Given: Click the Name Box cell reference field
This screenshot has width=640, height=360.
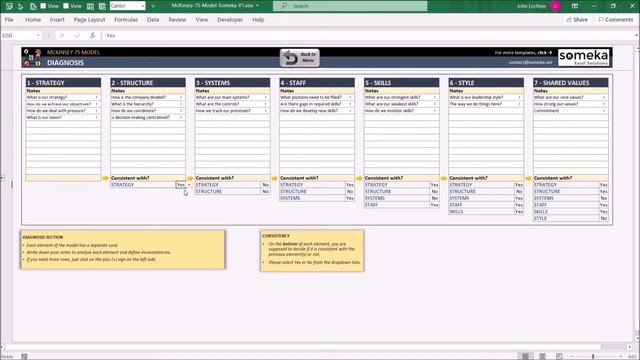Looking at the screenshot, I should 18,36.
